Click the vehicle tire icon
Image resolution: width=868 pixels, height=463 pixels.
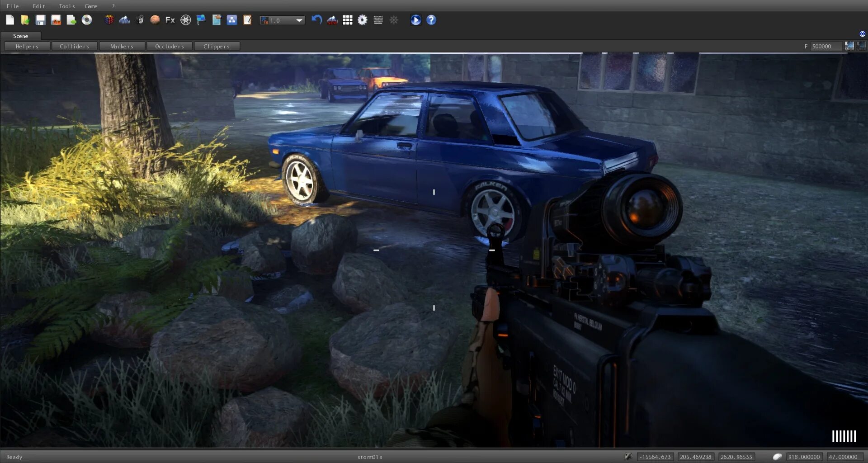pos(140,20)
